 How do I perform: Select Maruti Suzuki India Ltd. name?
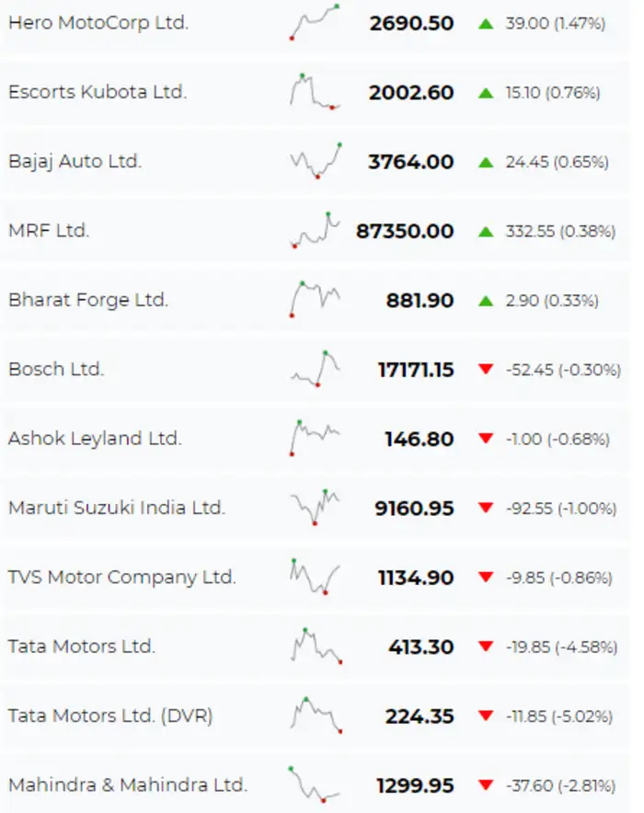click(117, 508)
